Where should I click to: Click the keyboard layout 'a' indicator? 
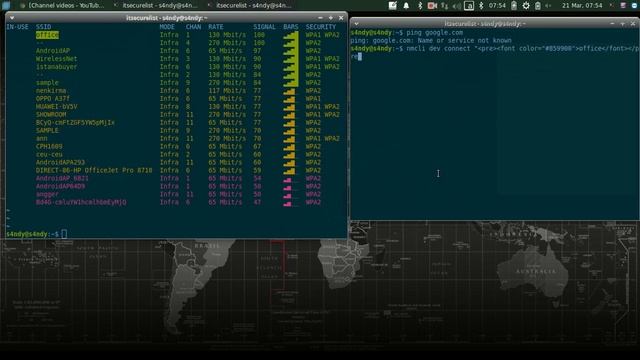469,5
